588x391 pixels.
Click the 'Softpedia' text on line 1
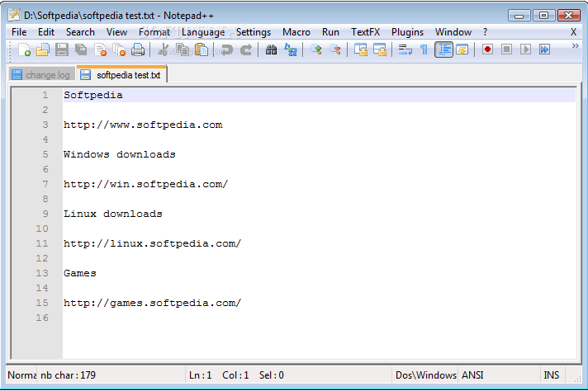pos(93,95)
